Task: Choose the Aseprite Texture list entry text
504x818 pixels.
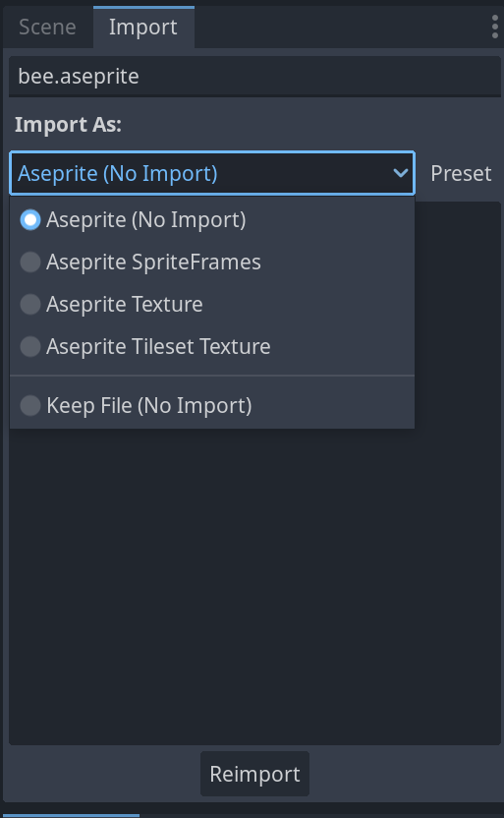Action: pos(125,304)
